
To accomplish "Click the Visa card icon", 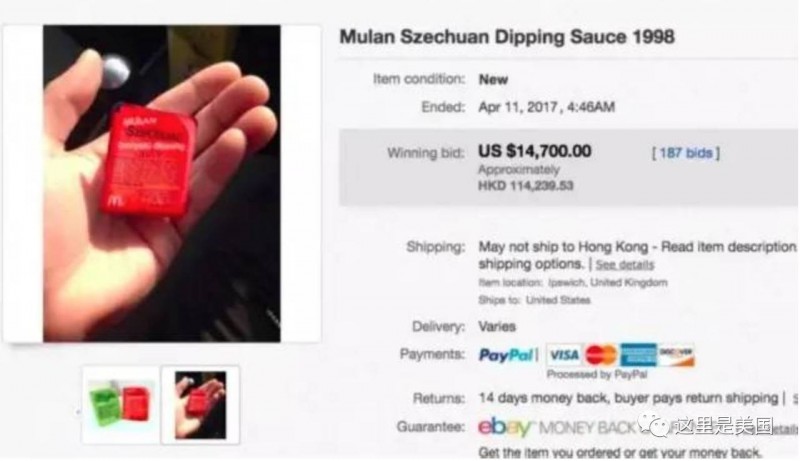I will [x=564, y=355].
